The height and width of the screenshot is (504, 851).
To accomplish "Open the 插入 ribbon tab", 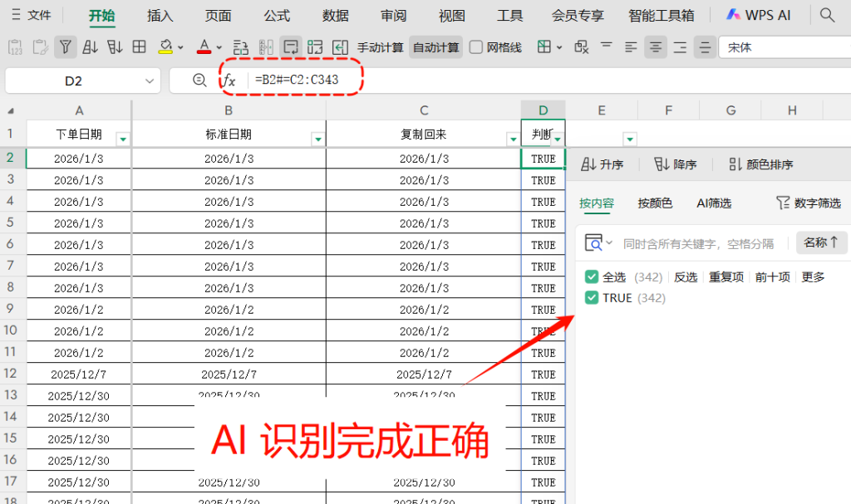I will click(x=160, y=16).
